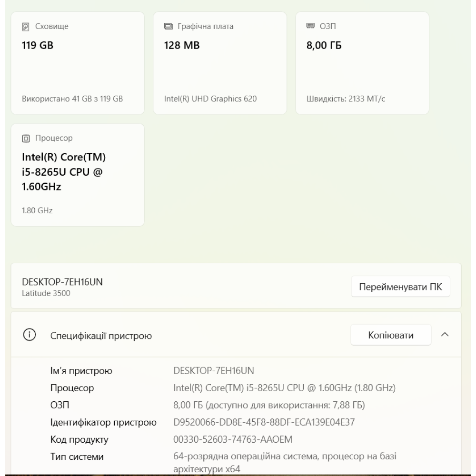Click the Intel(R) UHD Graphics 620 label
The height and width of the screenshot is (476, 476).
click(207, 99)
